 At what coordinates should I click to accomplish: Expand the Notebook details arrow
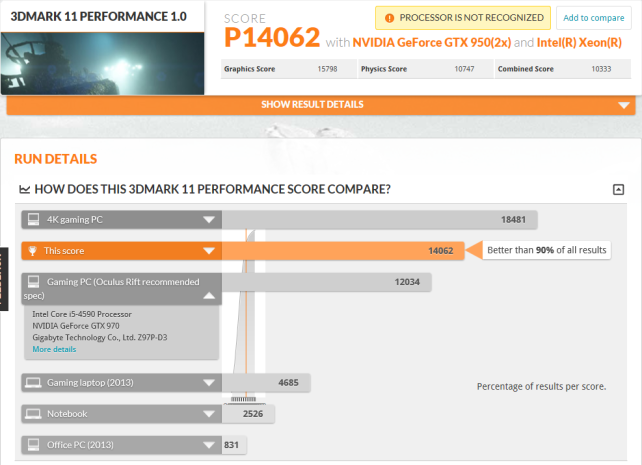pos(209,414)
